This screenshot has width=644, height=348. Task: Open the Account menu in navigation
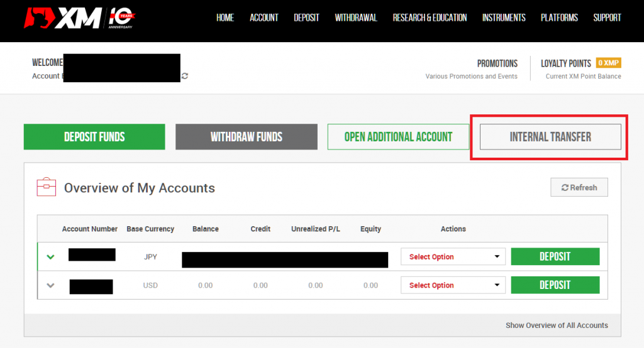coord(264,18)
